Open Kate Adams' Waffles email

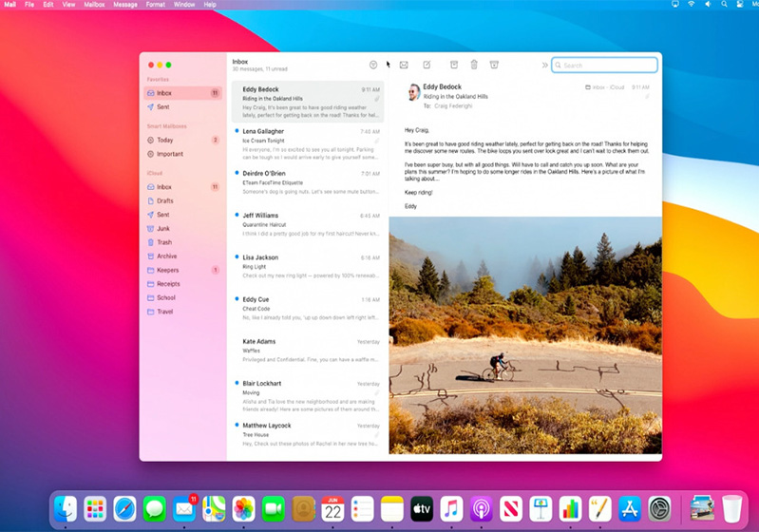point(308,354)
